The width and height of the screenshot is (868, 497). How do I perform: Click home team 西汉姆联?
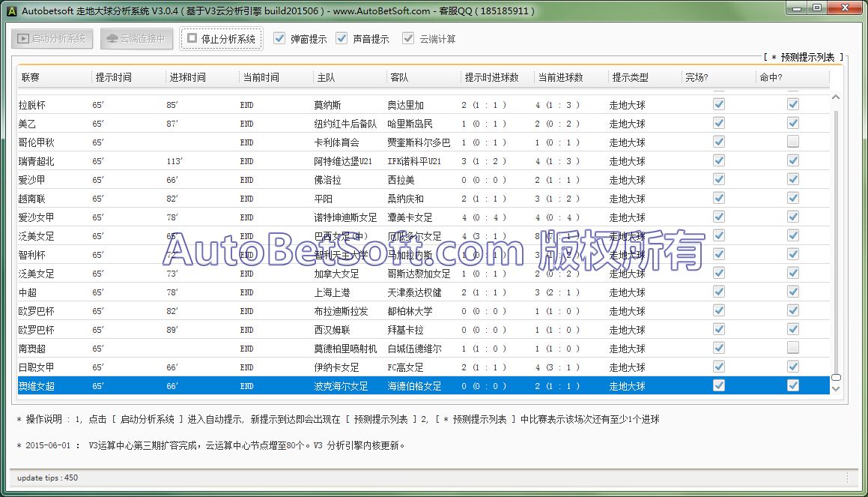pos(332,331)
